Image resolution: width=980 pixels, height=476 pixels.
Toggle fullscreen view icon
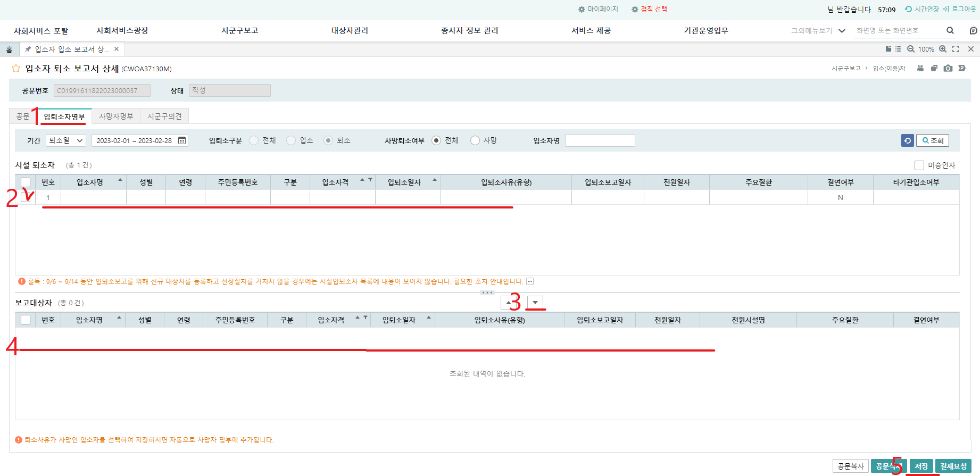click(x=956, y=49)
